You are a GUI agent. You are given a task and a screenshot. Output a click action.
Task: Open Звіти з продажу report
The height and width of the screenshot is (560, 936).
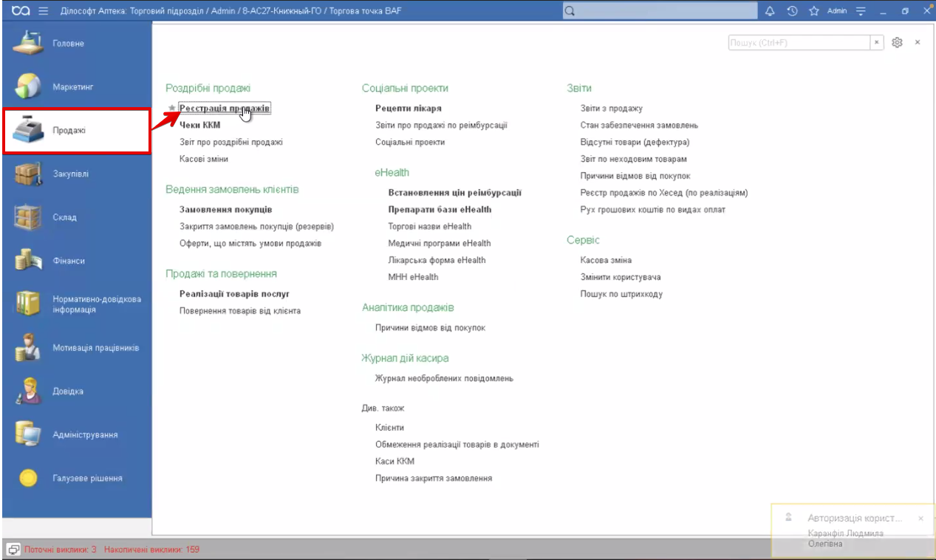click(611, 109)
